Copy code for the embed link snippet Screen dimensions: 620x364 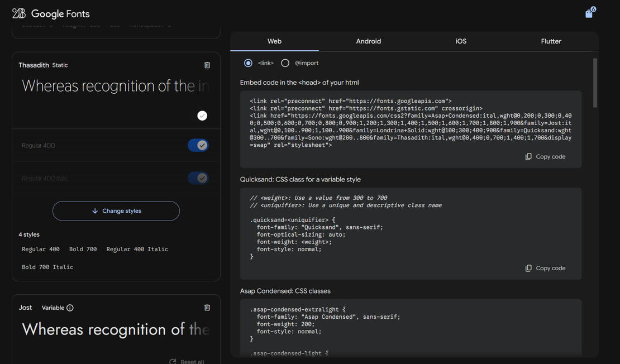click(x=545, y=157)
